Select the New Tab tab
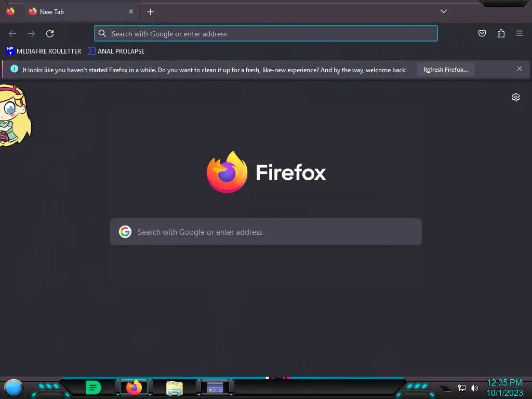532x399 pixels. coord(81,12)
